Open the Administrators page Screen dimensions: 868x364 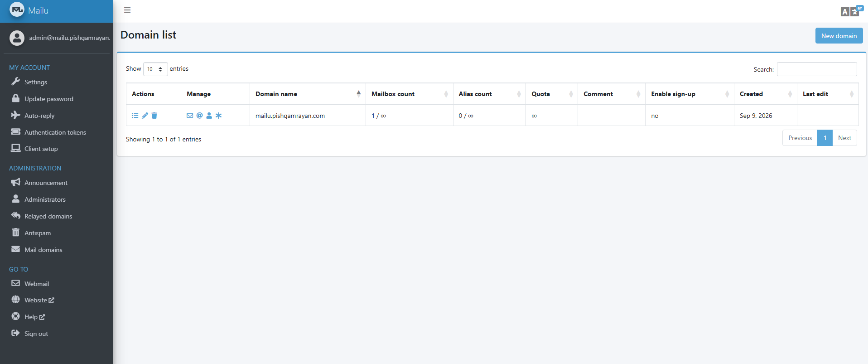57,199
